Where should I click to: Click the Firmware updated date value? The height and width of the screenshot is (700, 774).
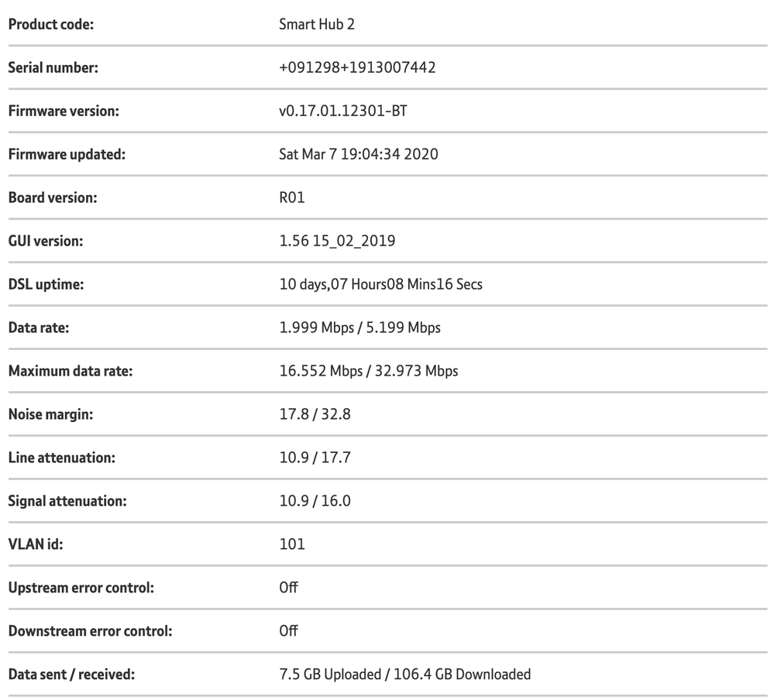point(358,154)
